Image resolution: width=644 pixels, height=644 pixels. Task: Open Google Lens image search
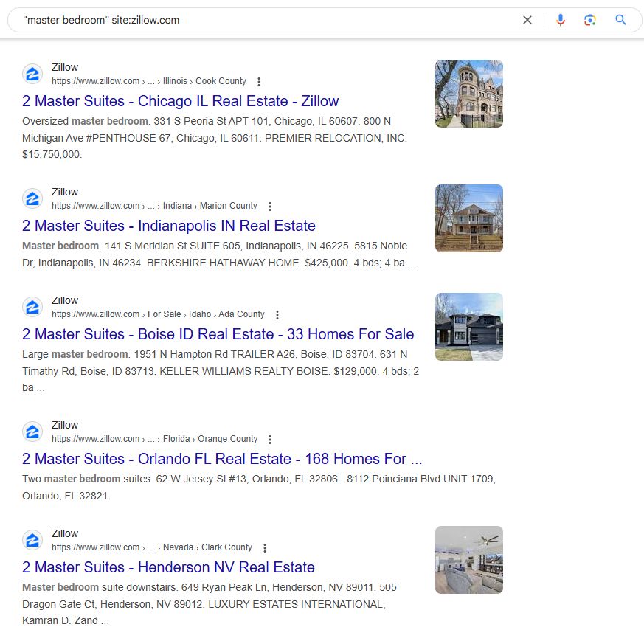(x=590, y=20)
